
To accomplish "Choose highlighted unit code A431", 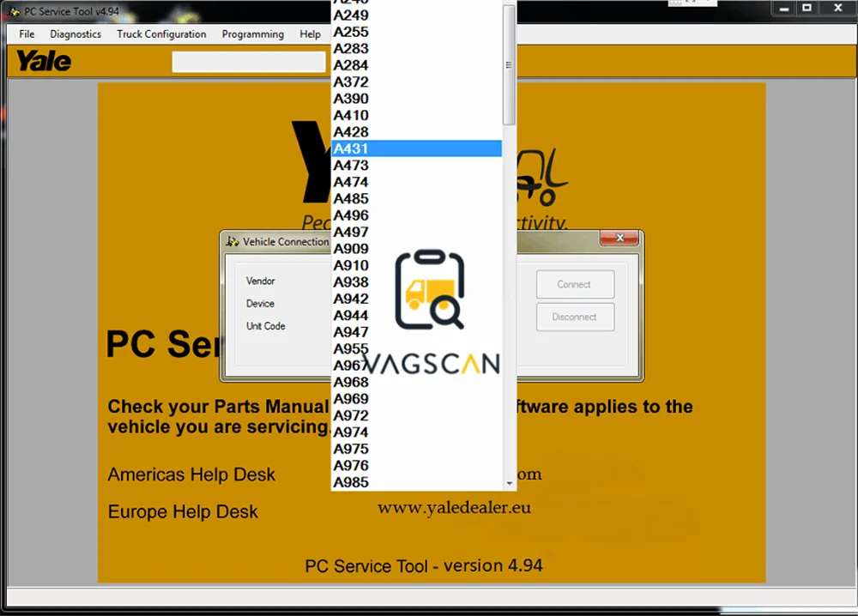I will tap(416, 148).
